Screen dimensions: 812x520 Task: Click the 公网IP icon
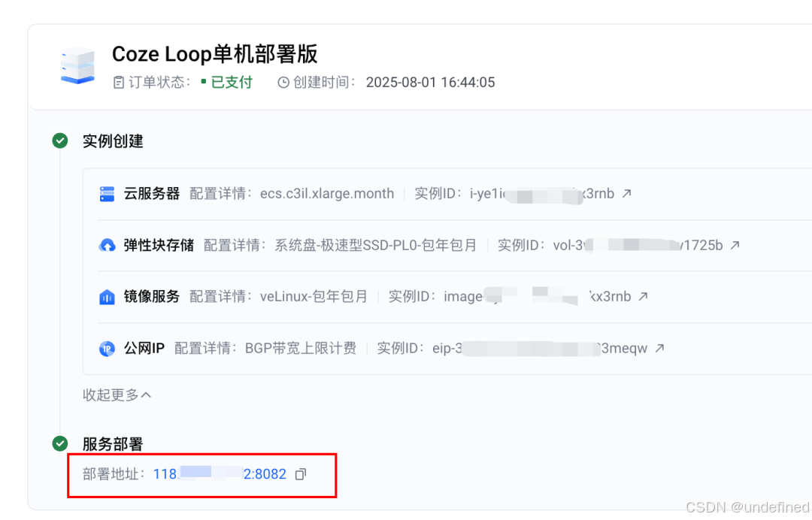[107, 349]
